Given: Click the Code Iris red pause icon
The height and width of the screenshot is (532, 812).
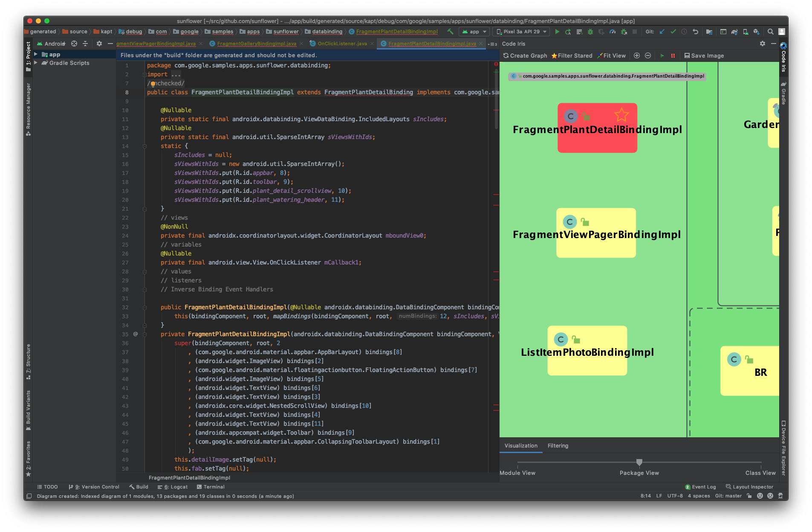Looking at the screenshot, I should 673,55.
